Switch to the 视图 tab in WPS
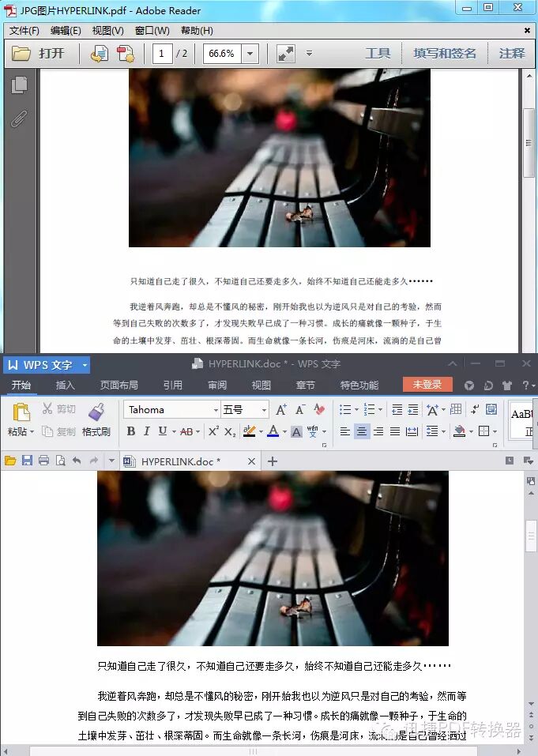 (x=261, y=385)
